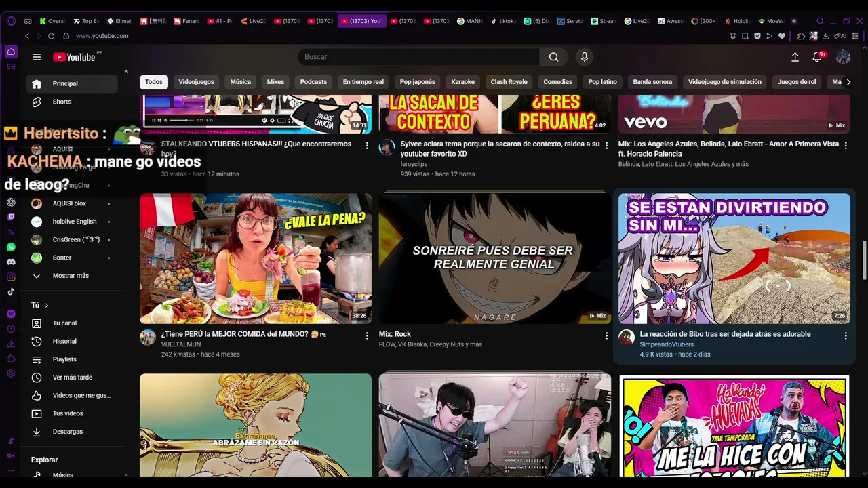Open Tus videos in the sidebar
This screenshot has height=488, width=868.
(x=72, y=413)
